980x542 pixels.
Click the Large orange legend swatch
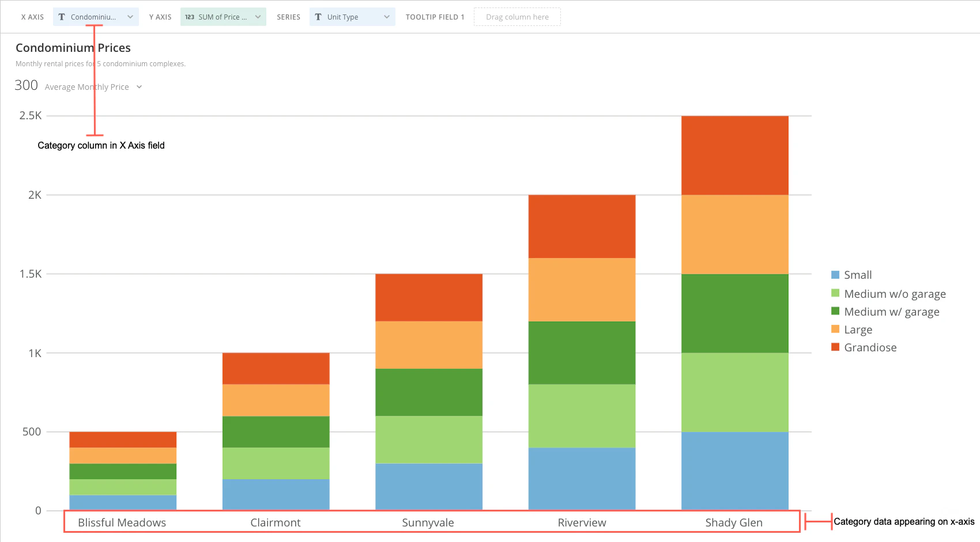835,329
